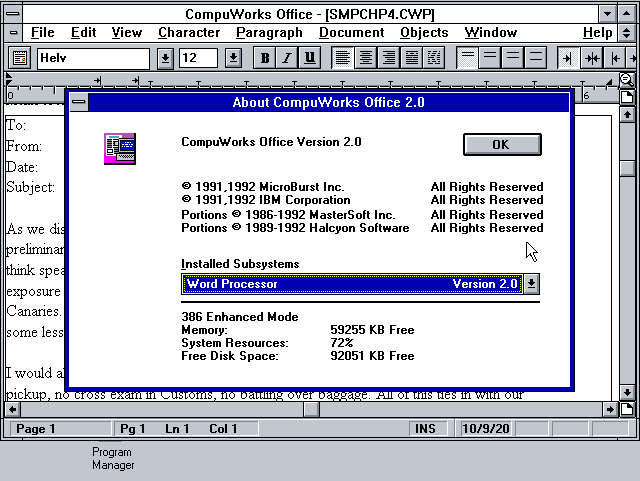
Task: Choose the widest line spacing button
Action: point(536,58)
